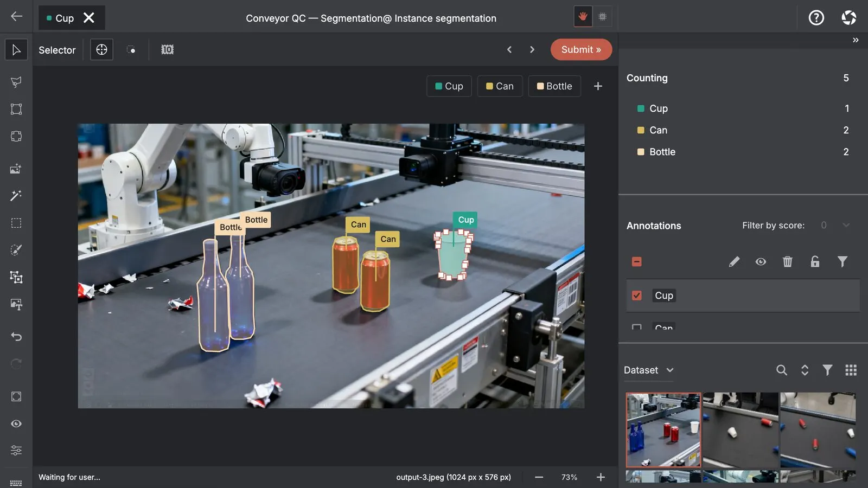868x488 pixels.
Task: Submit the annotations
Action: 581,49
